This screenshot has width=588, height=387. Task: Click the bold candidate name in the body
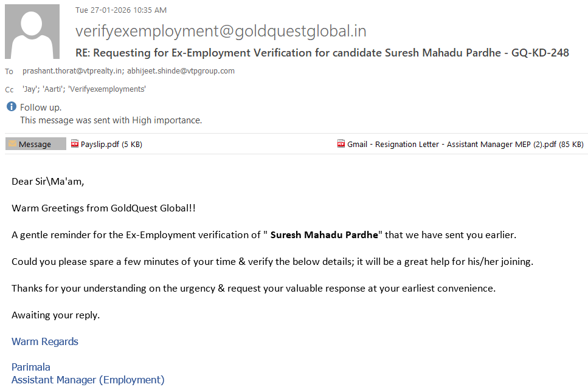click(324, 235)
